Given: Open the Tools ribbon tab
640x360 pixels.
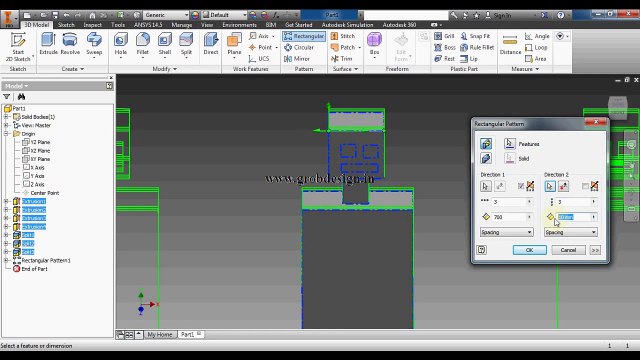Looking at the screenshot, I should (118, 25).
